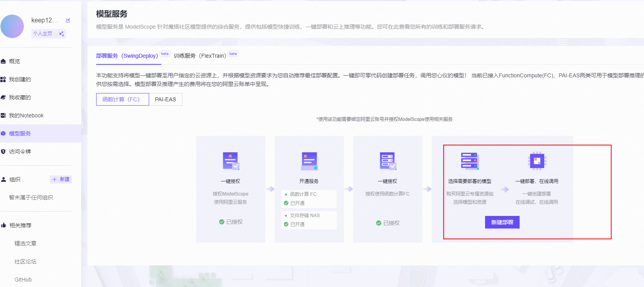Screen dimensions: 644x287
Task: Select 模型服务 in sidebar
Action: coord(40,133)
